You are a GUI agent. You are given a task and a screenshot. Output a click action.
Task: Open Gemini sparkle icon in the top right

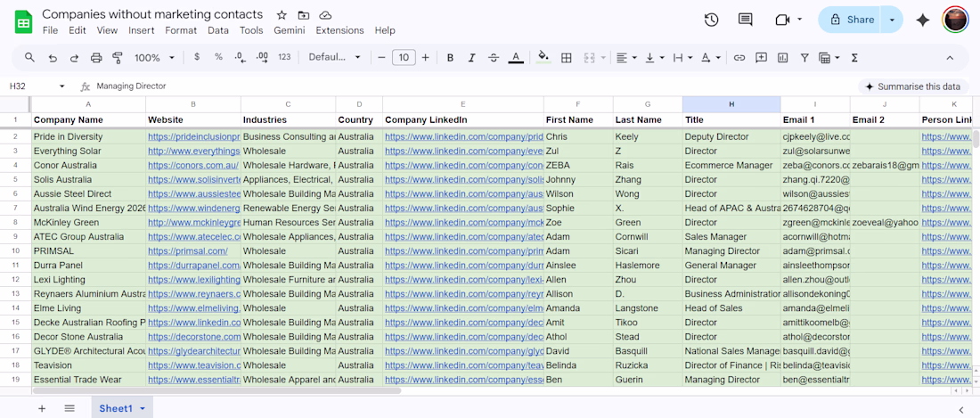tap(922, 20)
